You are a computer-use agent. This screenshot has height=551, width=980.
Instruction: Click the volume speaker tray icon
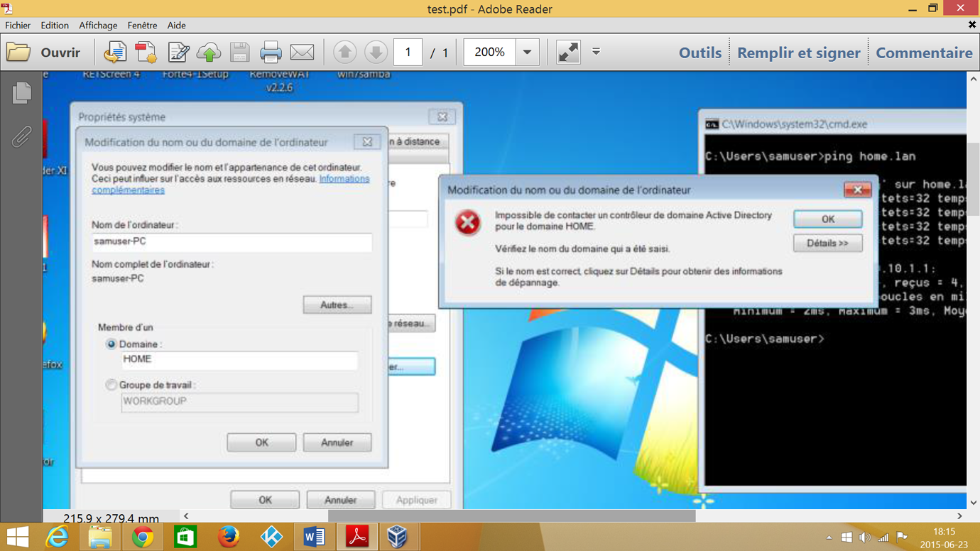[864, 538]
